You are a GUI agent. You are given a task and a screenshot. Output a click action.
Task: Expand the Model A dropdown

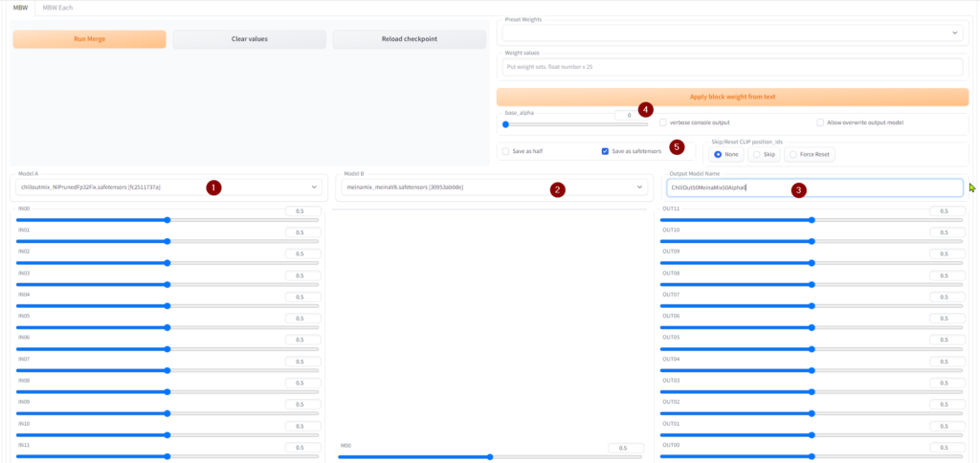167,187
